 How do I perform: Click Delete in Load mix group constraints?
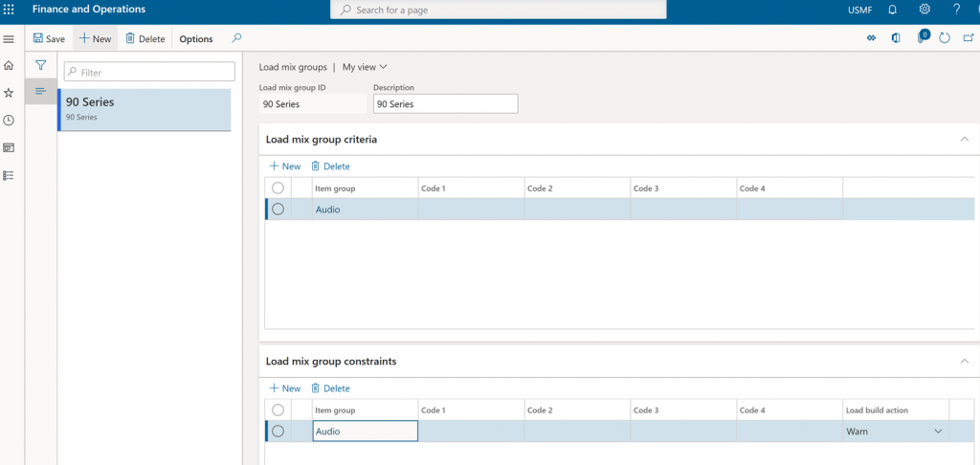coord(330,388)
